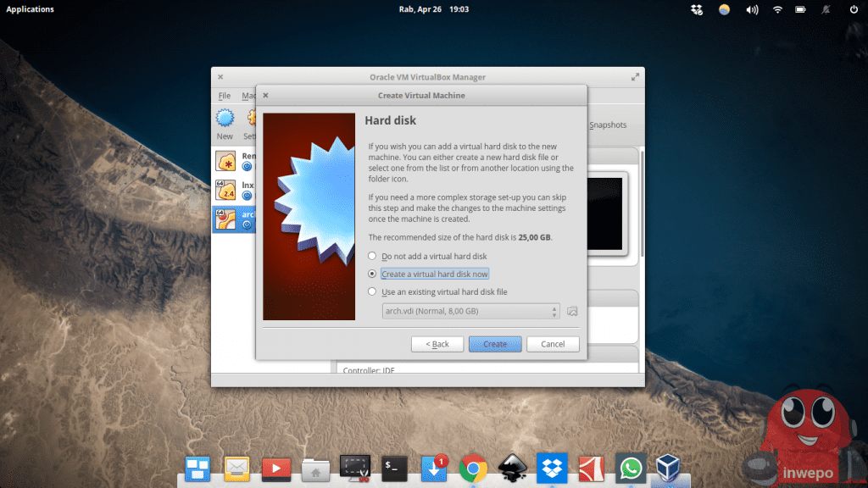Go back with the Back button
This screenshot has width=868, height=488.
(437, 344)
